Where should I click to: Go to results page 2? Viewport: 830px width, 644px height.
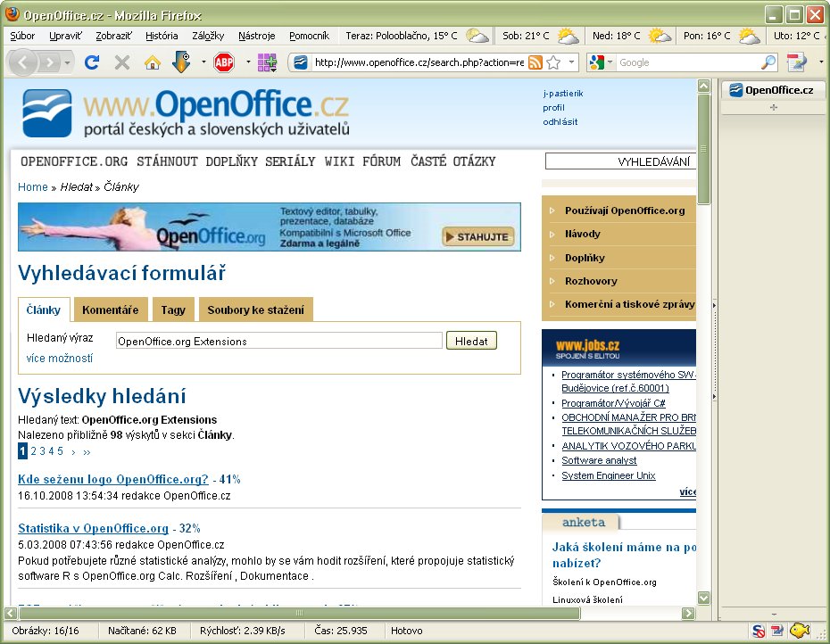pos(34,450)
